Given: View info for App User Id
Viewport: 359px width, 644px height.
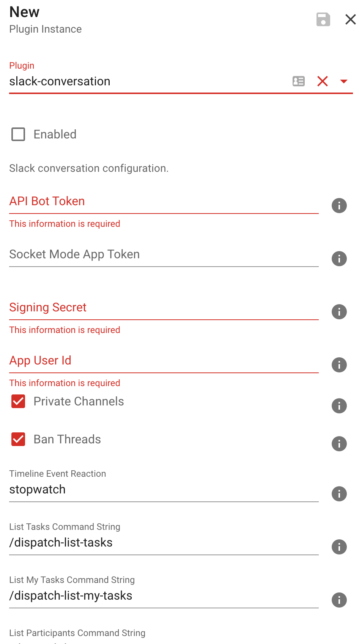Looking at the screenshot, I should click(x=339, y=365).
